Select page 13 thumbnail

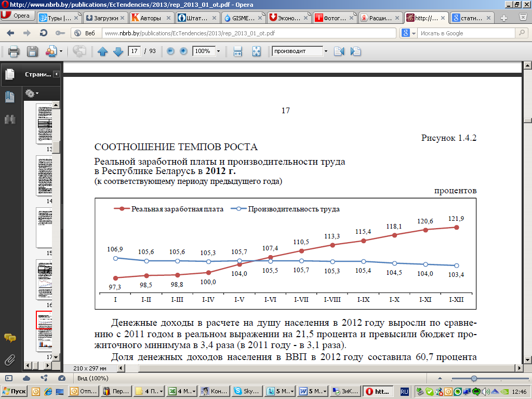tap(44, 124)
